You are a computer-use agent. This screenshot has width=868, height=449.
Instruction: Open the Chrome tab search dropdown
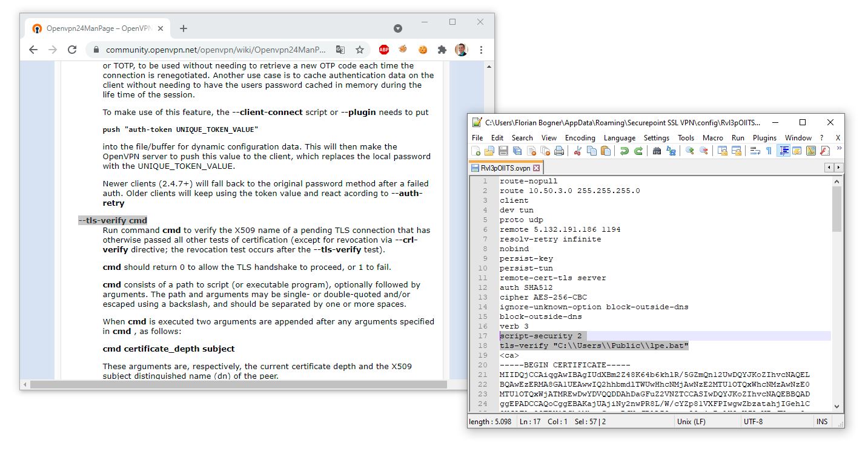click(398, 28)
